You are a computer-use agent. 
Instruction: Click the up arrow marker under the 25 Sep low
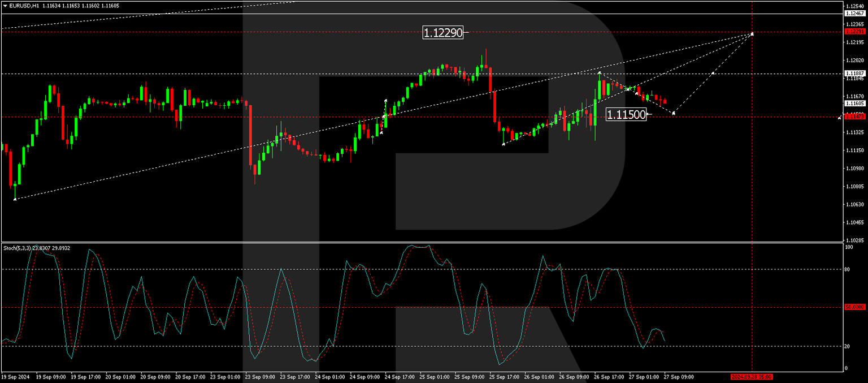coord(504,144)
